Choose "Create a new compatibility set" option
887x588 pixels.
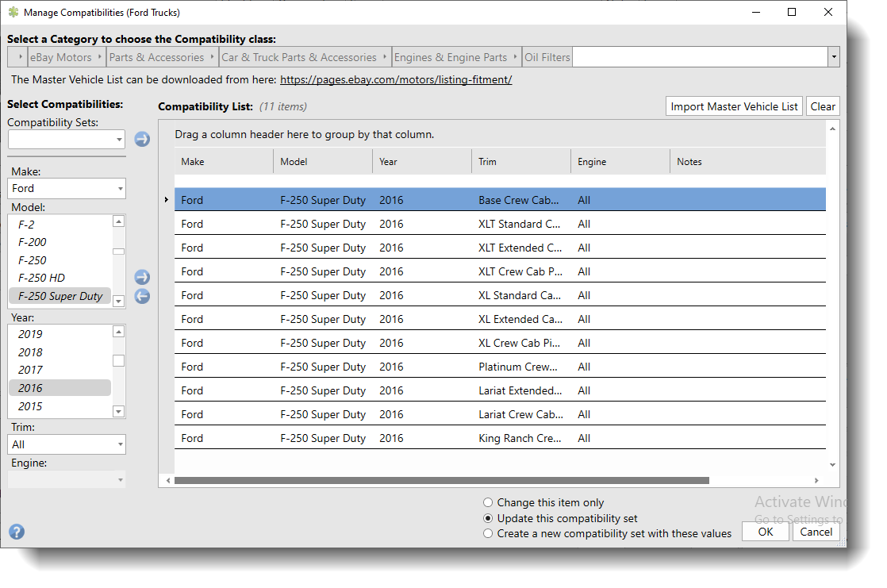coord(489,533)
